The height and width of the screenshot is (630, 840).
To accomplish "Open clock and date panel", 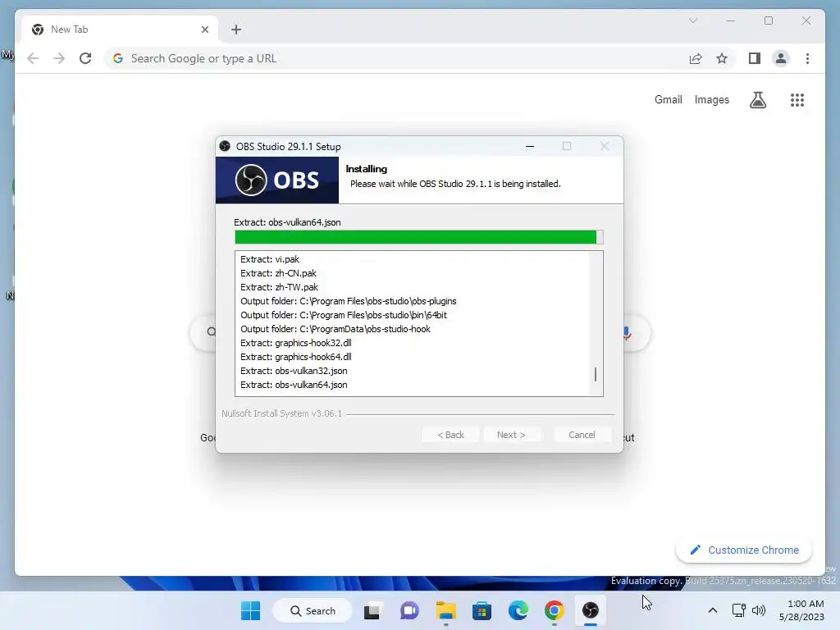I will (801, 610).
